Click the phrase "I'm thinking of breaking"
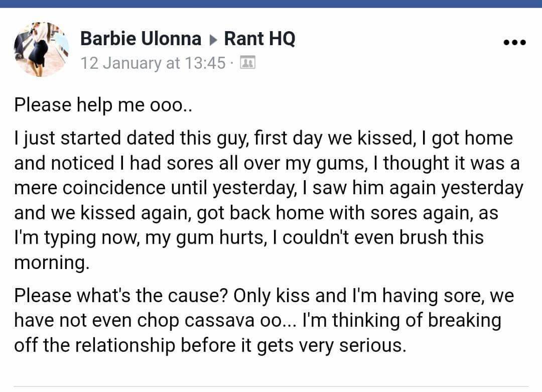The image size is (542, 392). 401,320
